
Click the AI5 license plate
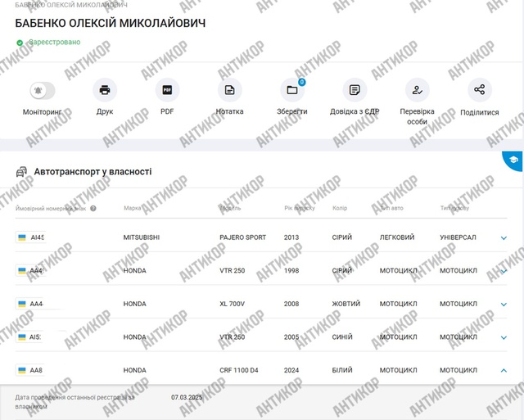coord(29,337)
